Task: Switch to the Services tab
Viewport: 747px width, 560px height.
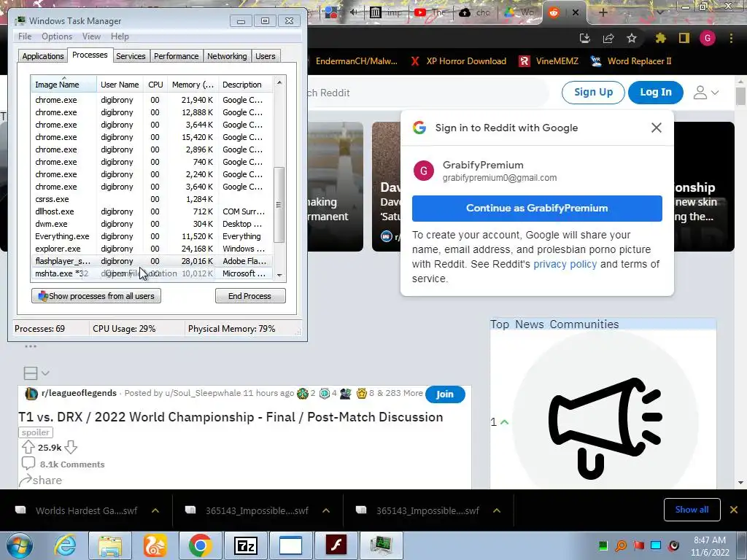Action: [x=131, y=56]
